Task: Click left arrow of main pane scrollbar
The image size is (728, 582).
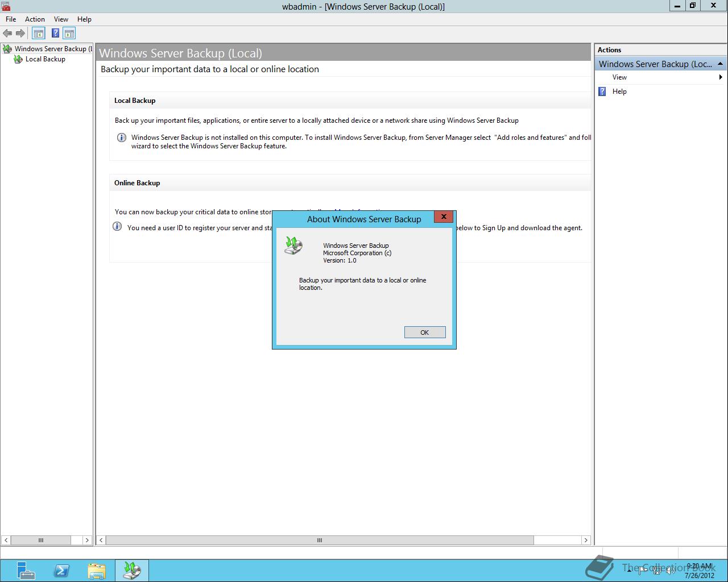Action: [x=101, y=540]
